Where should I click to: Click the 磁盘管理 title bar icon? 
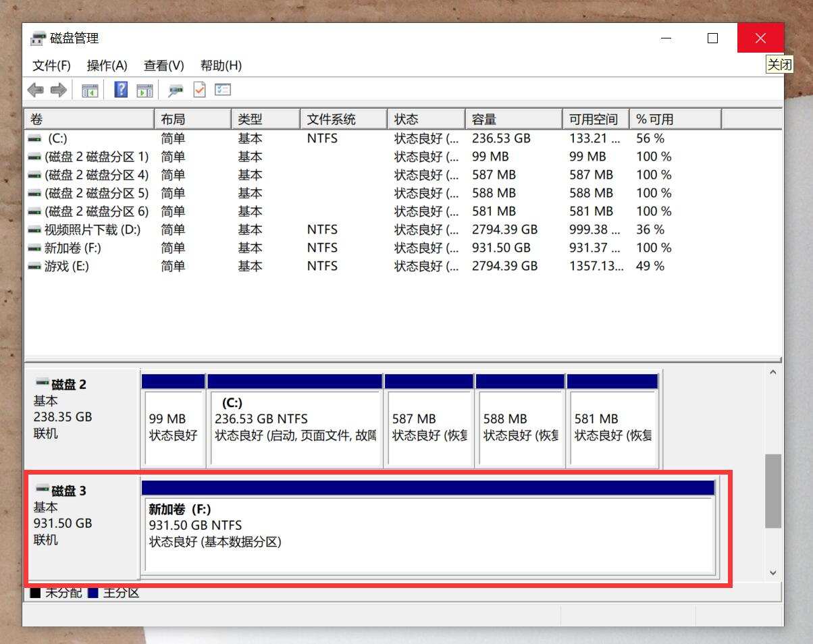(37, 38)
